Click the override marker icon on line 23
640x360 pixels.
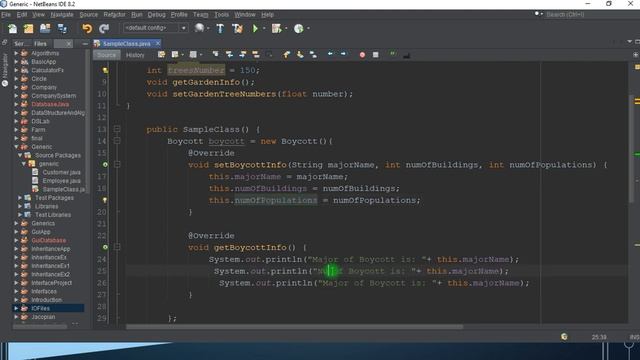105,247
